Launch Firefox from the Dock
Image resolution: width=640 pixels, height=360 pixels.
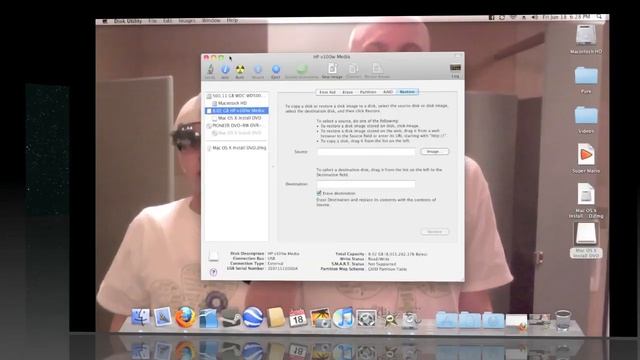pos(185,318)
